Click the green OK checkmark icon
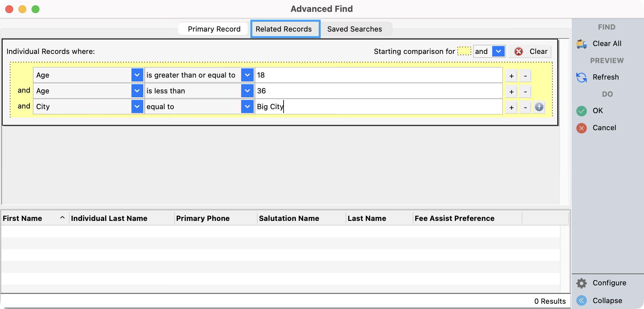This screenshot has height=309, width=644. [582, 111]
